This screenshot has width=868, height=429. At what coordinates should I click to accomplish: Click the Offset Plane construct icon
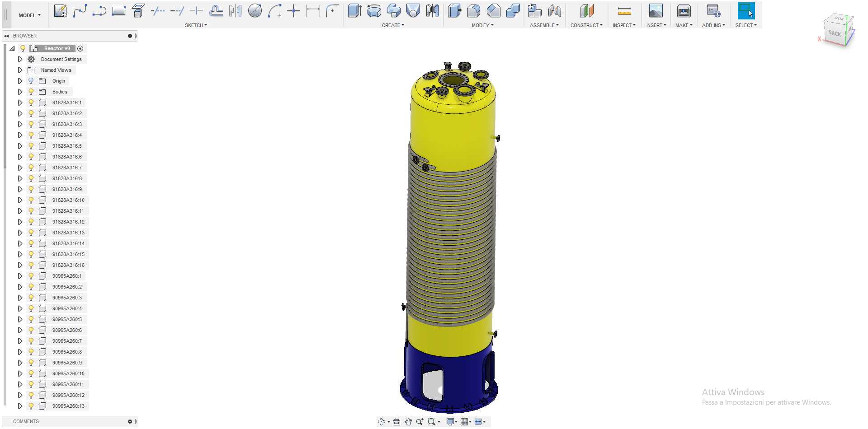(586, 11)
